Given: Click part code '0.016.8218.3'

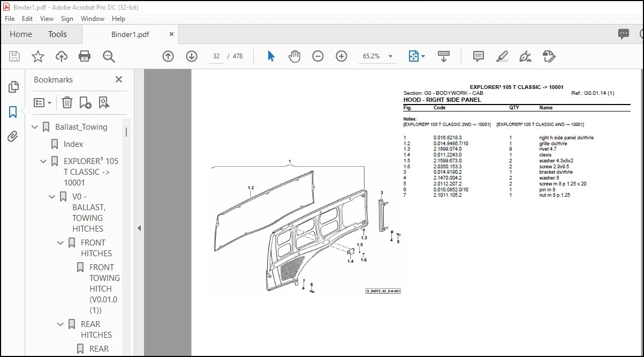Looking at the screenshot, I should tap(447, 138).
